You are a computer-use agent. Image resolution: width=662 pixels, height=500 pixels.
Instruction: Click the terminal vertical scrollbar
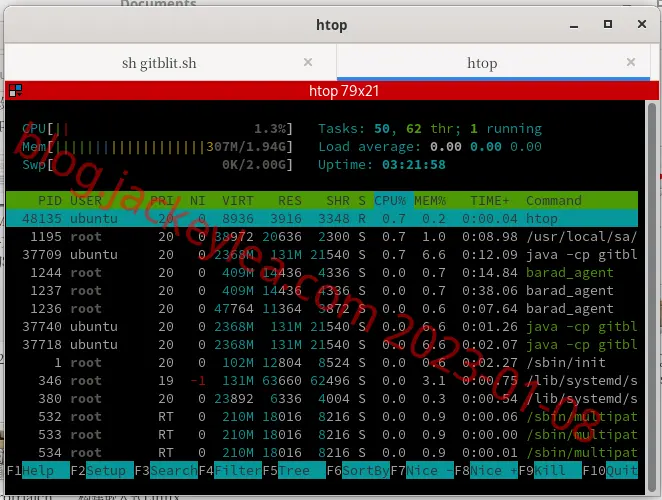click(652, 298)
